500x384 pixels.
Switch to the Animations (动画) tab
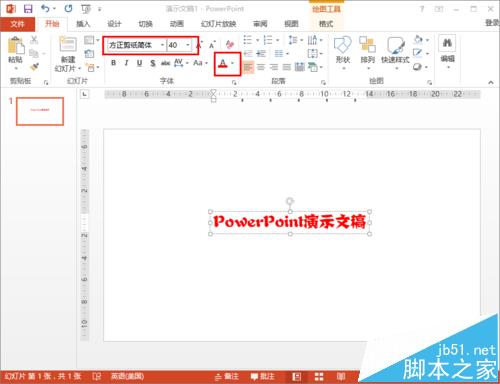coord(177,24)
